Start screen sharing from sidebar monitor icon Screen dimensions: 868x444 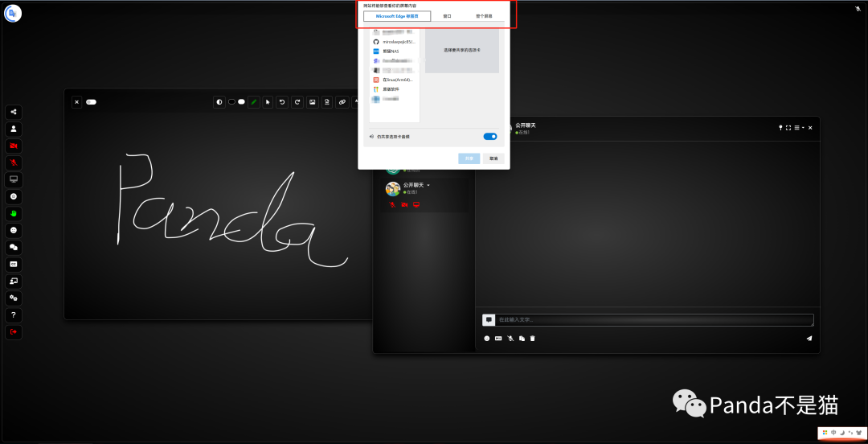coord(14,179)
